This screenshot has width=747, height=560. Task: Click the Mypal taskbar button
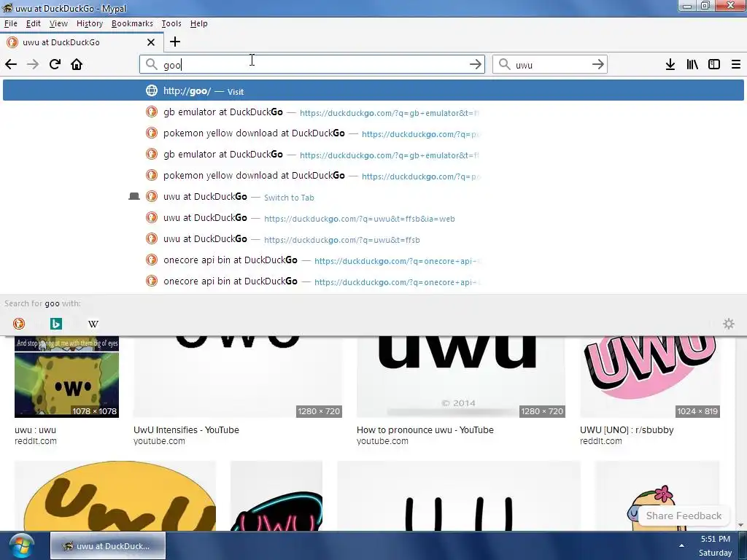pyautogui.click(x=108, y=545)
